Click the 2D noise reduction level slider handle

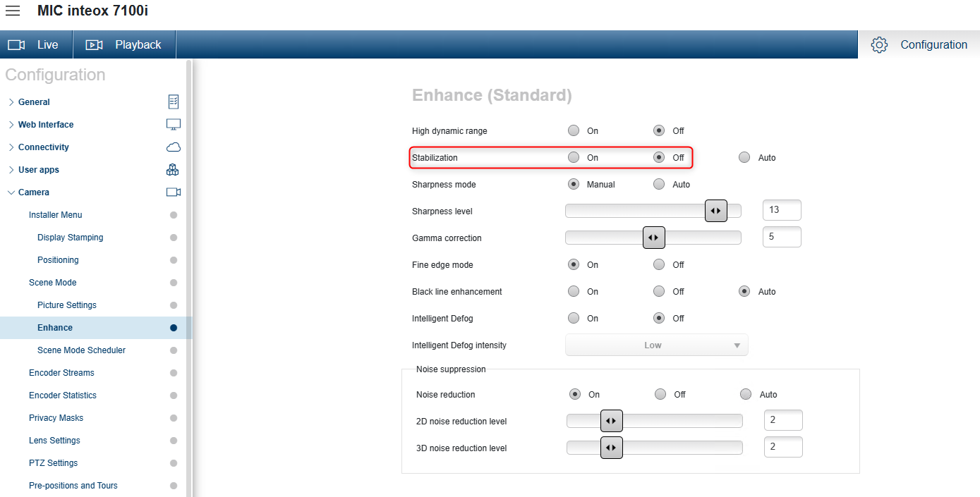click(x=612, y=421)
